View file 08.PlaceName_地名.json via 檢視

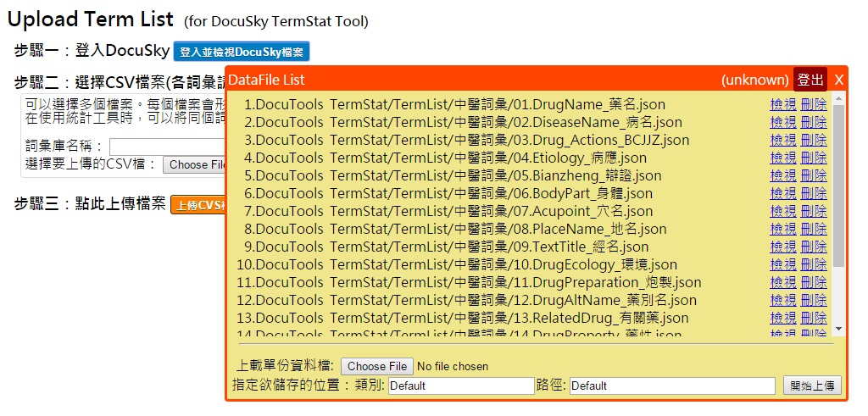point(782,229)
